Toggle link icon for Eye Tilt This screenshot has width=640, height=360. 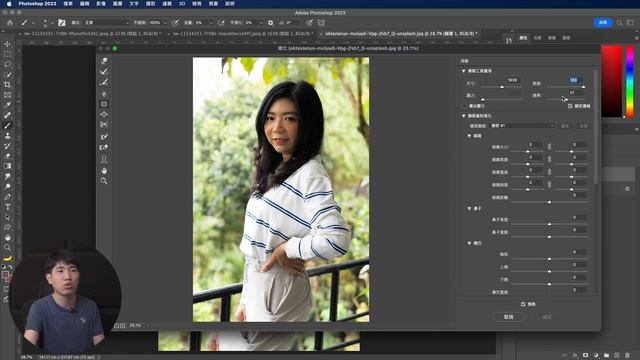(x=549, y=184)
